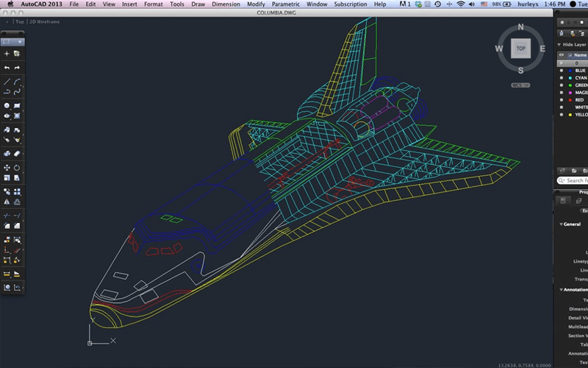
Task: Select the Chamfer tool
Action: click(x=17, y=226)
